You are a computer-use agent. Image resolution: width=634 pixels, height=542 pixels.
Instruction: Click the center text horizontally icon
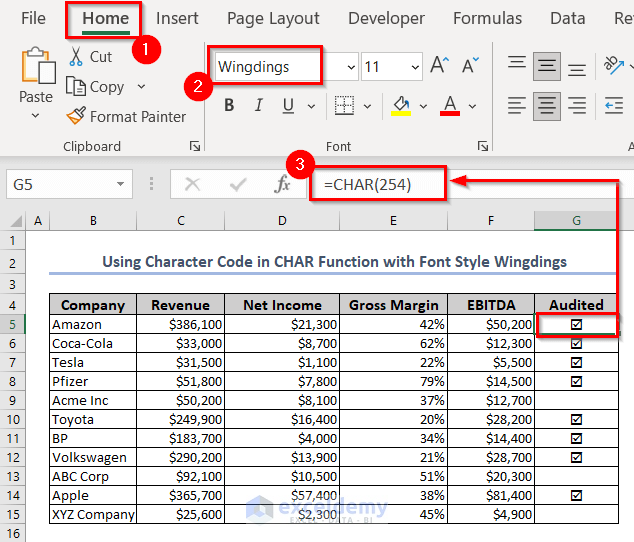(547, 106)
